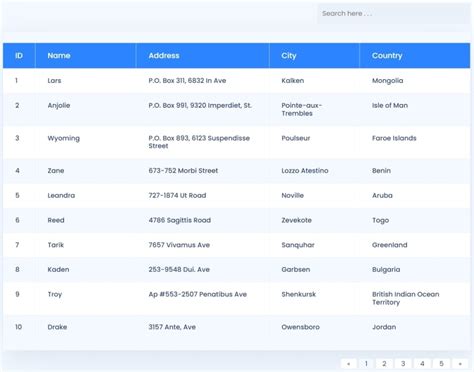The width and height of the screenshot is (474, 372).
Task: Click the Search here input field
Action: 393,14
